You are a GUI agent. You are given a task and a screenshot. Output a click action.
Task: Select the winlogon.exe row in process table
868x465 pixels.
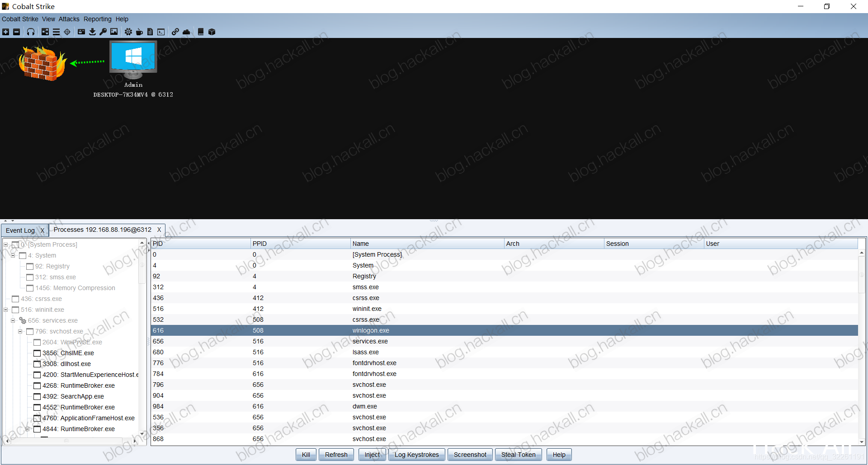[505, 330]
